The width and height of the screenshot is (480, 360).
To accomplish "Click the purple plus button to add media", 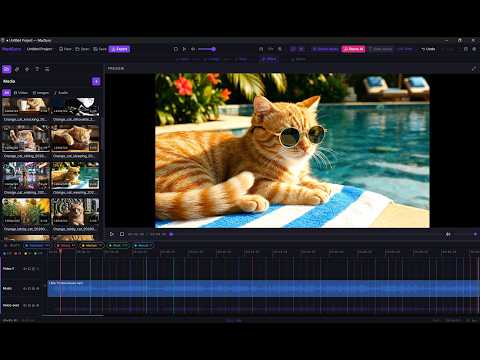I will pos(96,81).
